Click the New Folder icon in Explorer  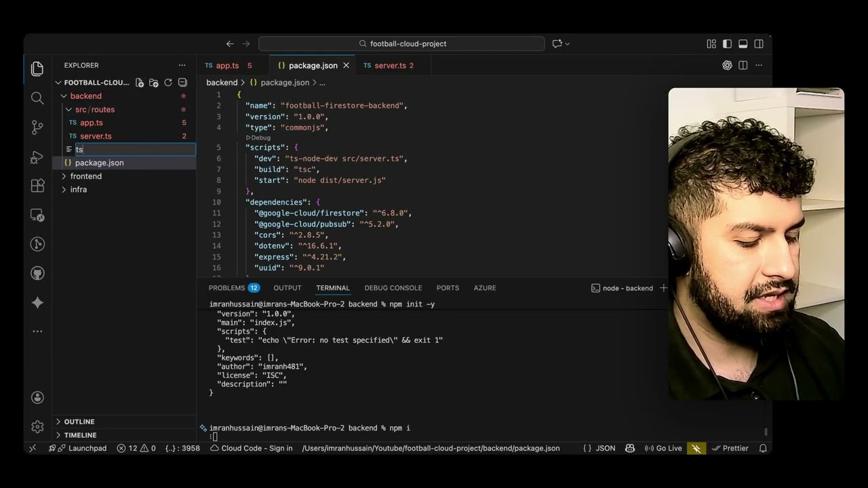[154, 83]
